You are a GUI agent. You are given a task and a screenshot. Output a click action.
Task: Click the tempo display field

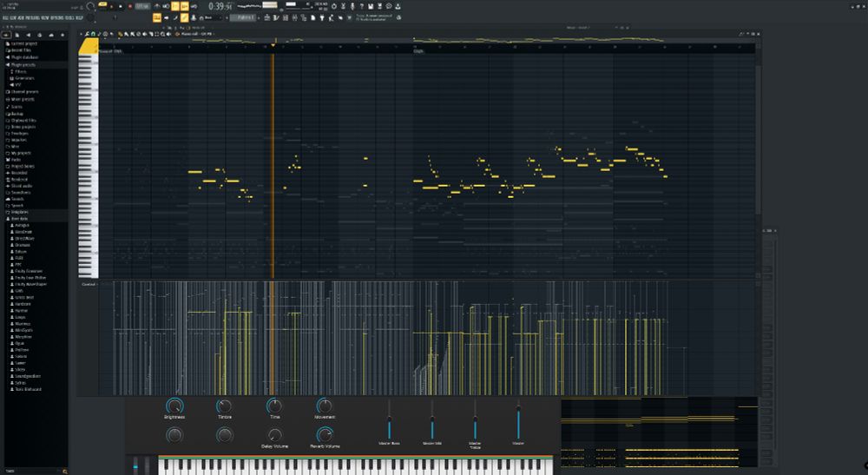(x=142, y=6)
